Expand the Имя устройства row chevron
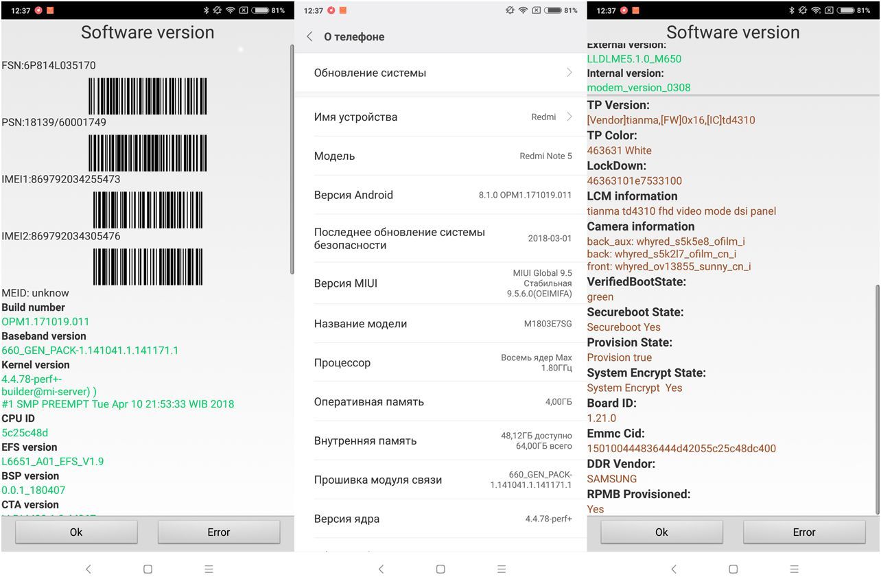This screenshot has height=588, width=881. coord(569,117)
